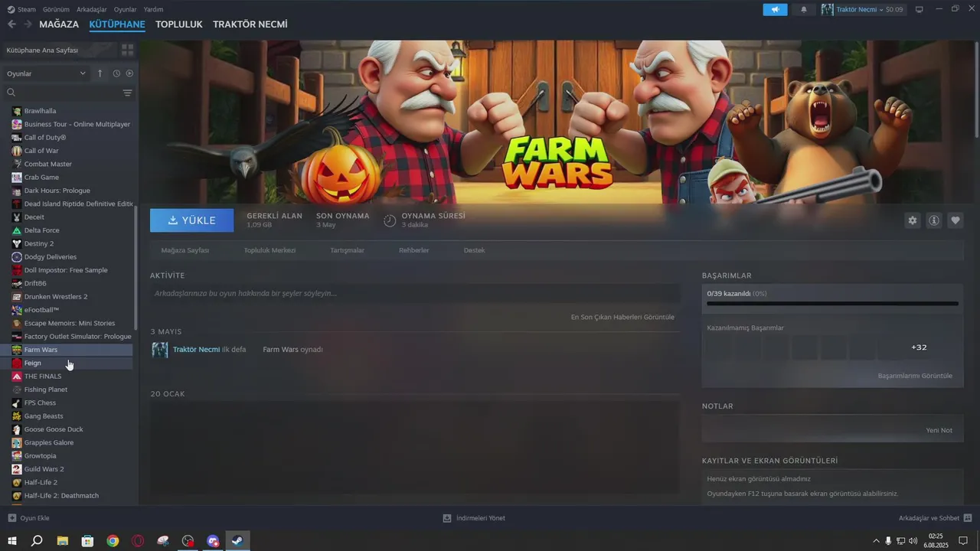Open the notifications bell
The width and height of the screenshot is (980, 551).
[x=803, y=9]
